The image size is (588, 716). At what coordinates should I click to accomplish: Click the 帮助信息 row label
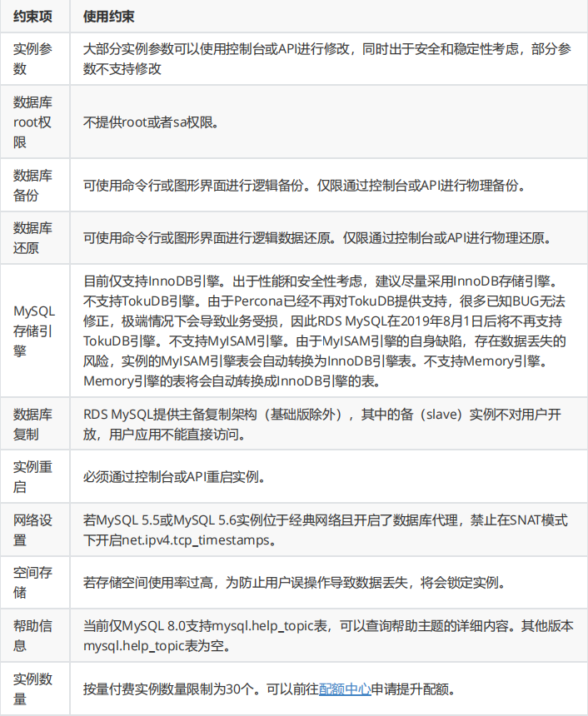(32, 635)
